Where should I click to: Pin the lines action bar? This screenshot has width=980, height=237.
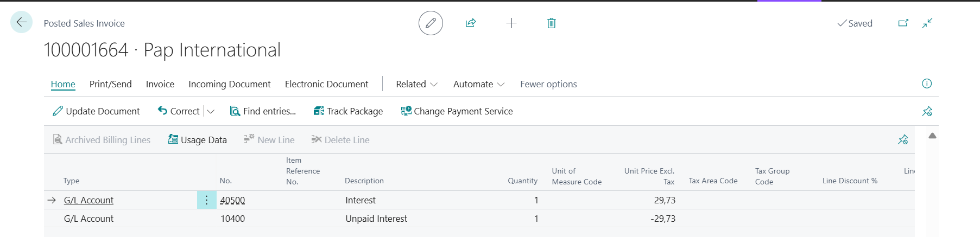[903, 140]
